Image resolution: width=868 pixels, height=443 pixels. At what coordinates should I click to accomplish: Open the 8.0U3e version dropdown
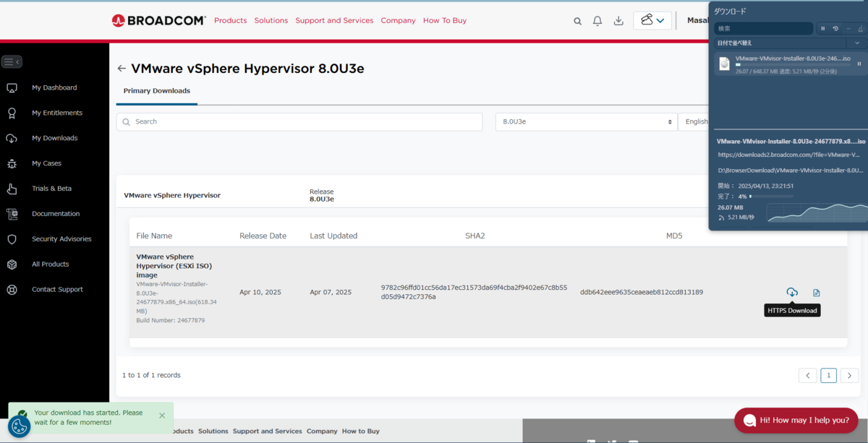pos(586,121)
